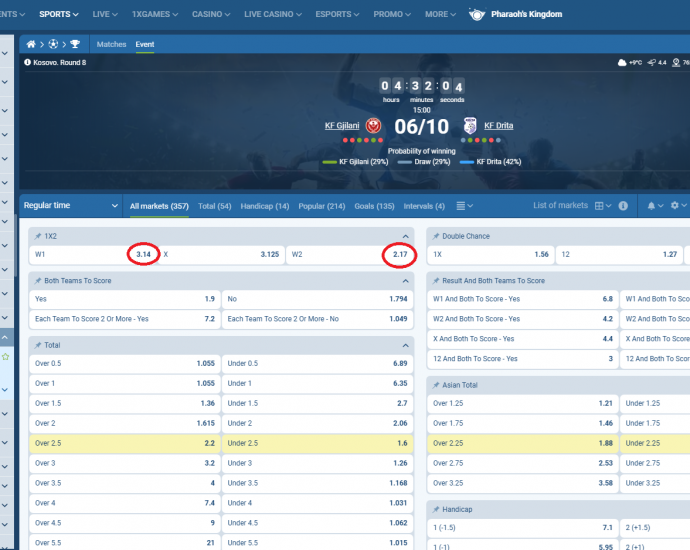690x550 pixels.
Task: Switch to the Goals (135) tab
Action: coord(370,206)
